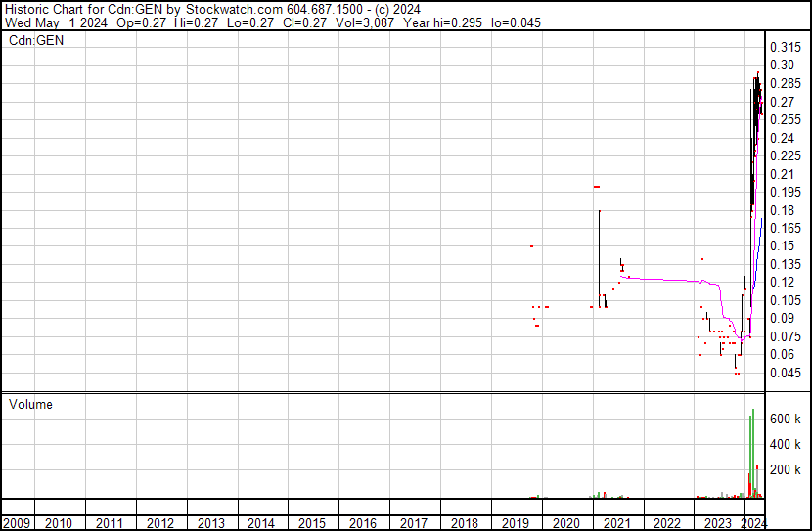Image resolution: width=812 pixels, height=531 pixels.
Task: Select the 2011 year label on timeline
Action: tap(110, 523)
